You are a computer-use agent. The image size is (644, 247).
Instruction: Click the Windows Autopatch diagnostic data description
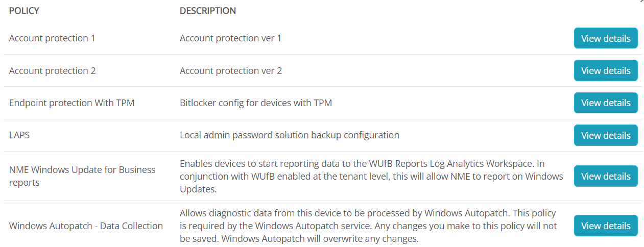pyautogui.click(x=368, y=226)
